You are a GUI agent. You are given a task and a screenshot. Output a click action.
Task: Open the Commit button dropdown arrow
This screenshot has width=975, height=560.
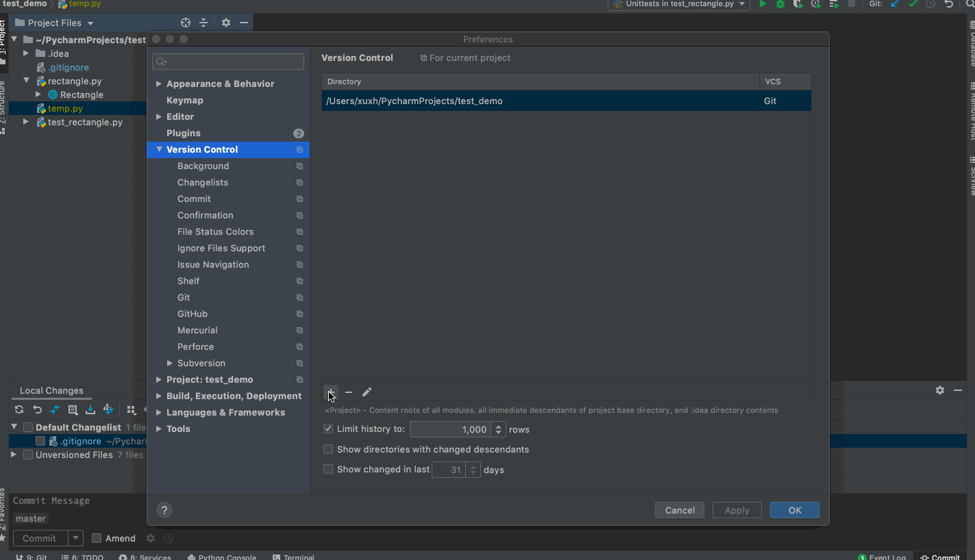pos(76,538)
